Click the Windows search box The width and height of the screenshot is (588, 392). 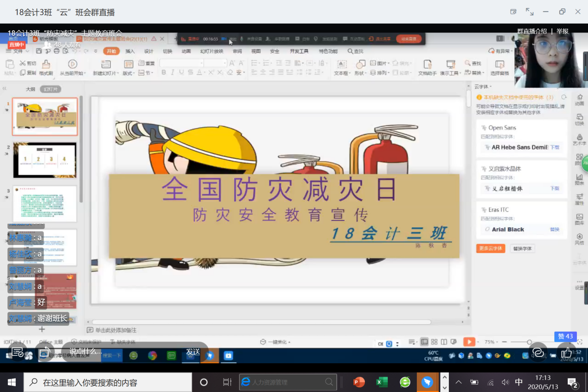(108, 382)
